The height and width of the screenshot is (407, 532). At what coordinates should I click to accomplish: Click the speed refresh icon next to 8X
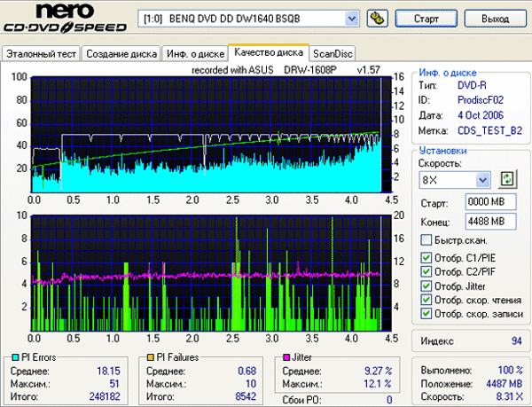pyautogui.click(x=507, y=179)
